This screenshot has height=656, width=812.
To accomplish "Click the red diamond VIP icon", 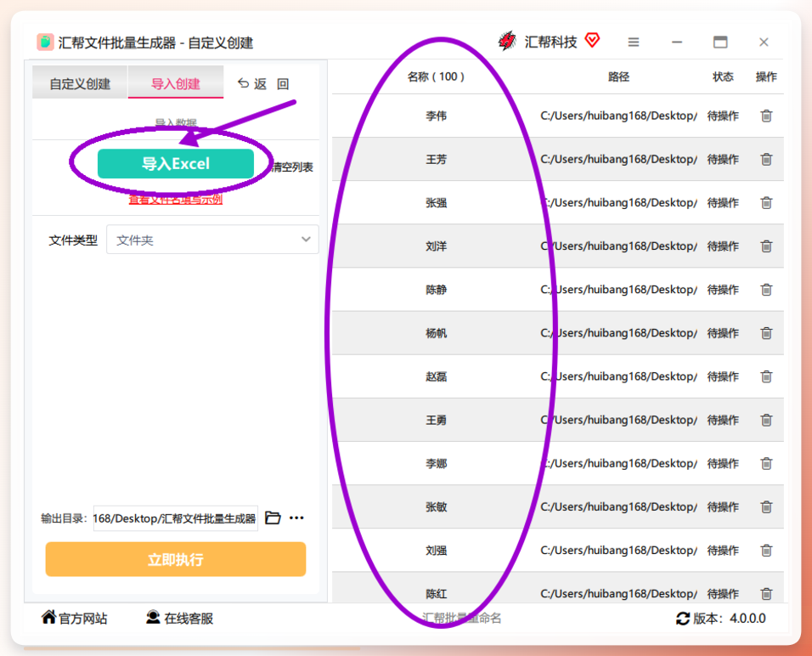I will coord(592,40).
